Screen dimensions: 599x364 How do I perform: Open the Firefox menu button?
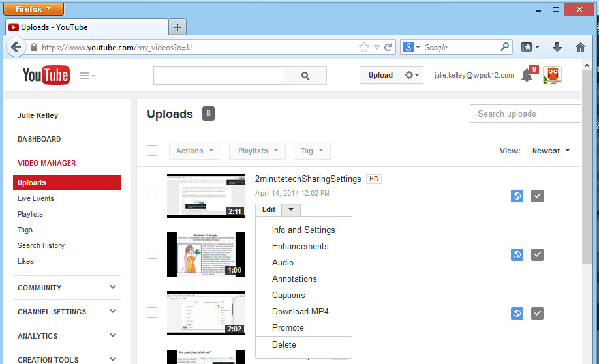pyautogui.click(x=34, y=8)
